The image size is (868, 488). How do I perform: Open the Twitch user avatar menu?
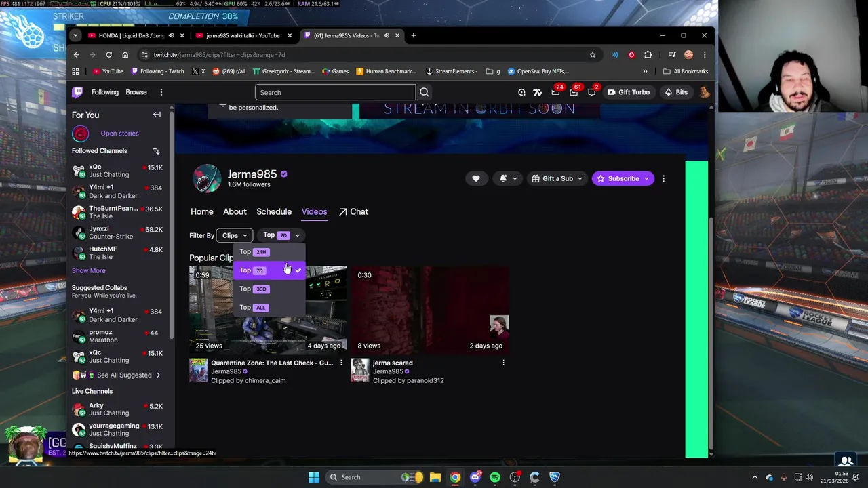coord(704,92)
